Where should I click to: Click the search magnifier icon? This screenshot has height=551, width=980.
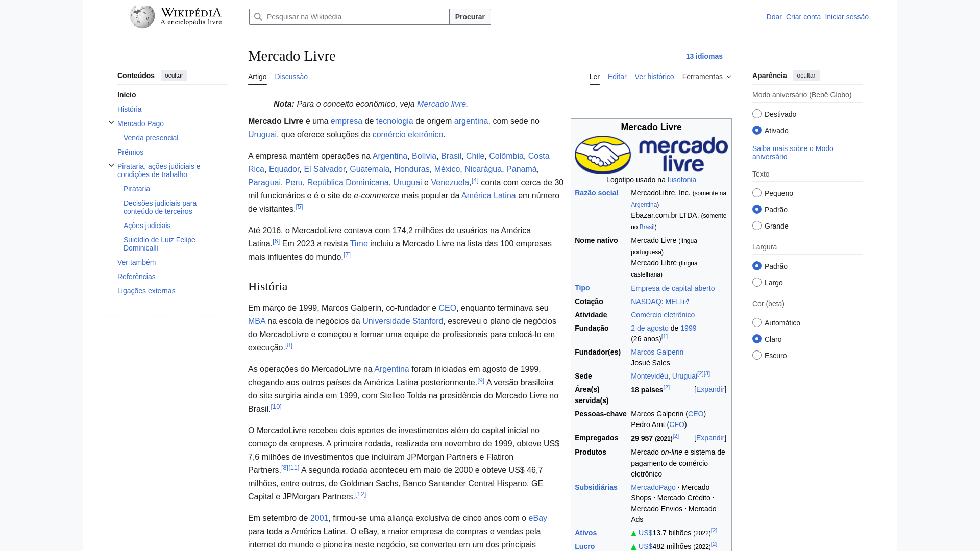[258, 17]
